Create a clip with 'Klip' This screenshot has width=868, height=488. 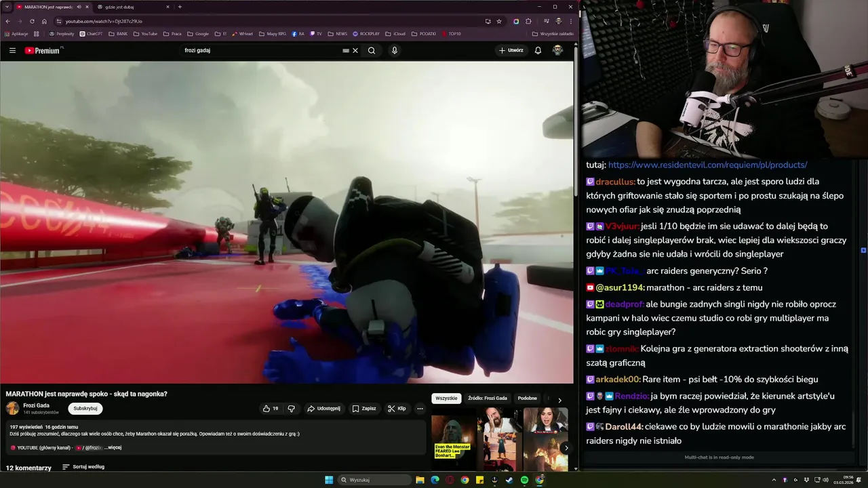(397, 409)
